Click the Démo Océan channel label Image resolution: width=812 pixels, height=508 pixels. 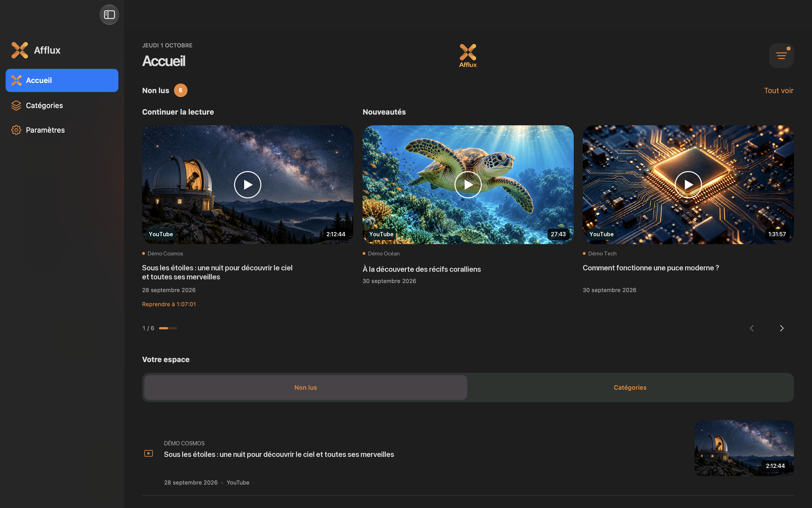pos(383,253)
